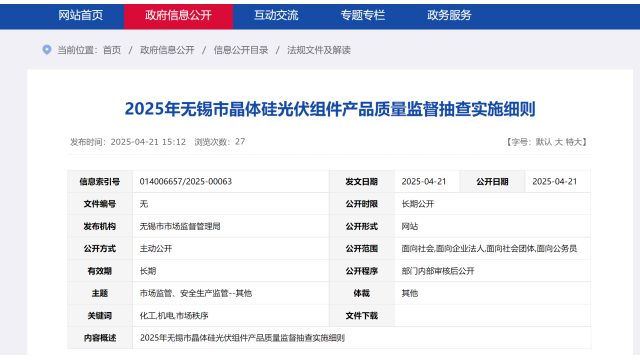This screenshot has height=360, width=640.
Task: Select publisher 无锡市市场监督管理局
Action: point(180,227)
